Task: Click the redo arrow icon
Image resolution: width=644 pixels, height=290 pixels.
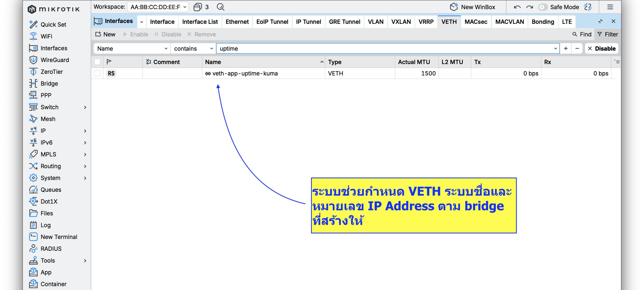Action: (x=530, y=7)
